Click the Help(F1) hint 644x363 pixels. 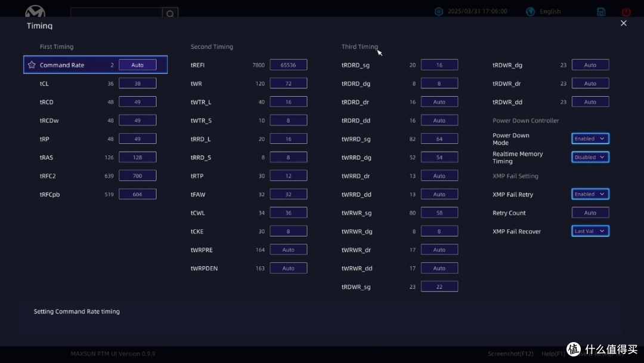553,353
